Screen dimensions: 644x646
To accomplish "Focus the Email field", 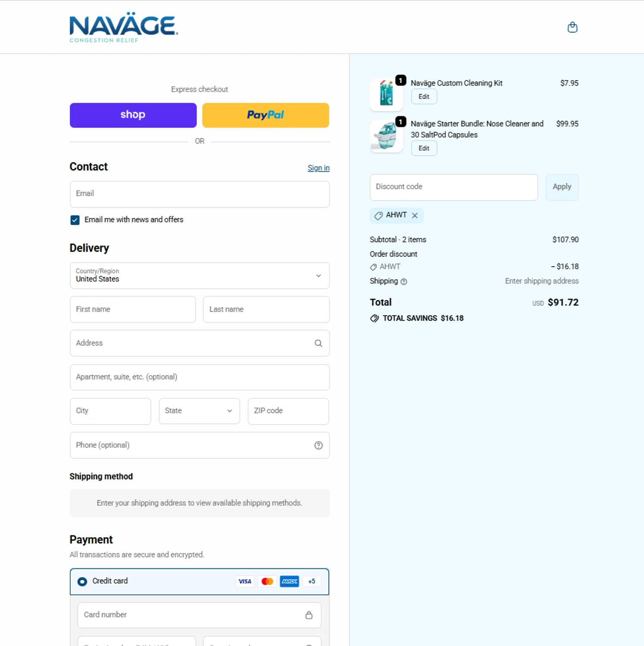I will tap(199, 194).
